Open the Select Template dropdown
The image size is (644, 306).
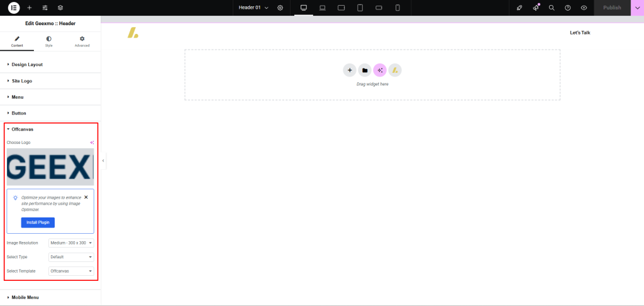click(x=71, y=271)
